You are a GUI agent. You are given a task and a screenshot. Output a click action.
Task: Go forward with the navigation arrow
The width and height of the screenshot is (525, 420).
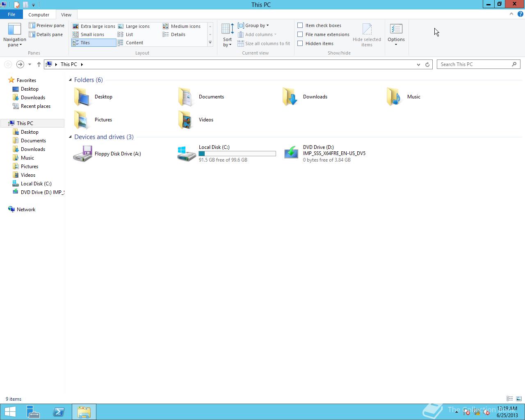tap(20, 64)
